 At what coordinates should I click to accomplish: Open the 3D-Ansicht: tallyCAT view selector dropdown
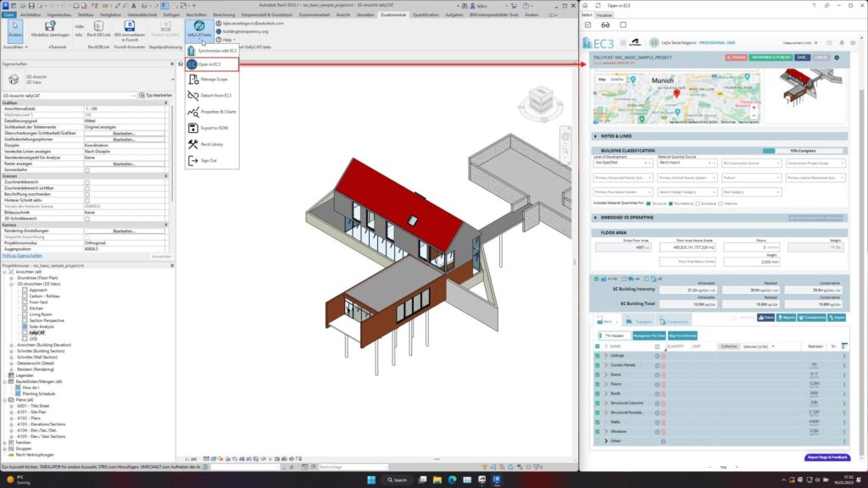[69, 96]
